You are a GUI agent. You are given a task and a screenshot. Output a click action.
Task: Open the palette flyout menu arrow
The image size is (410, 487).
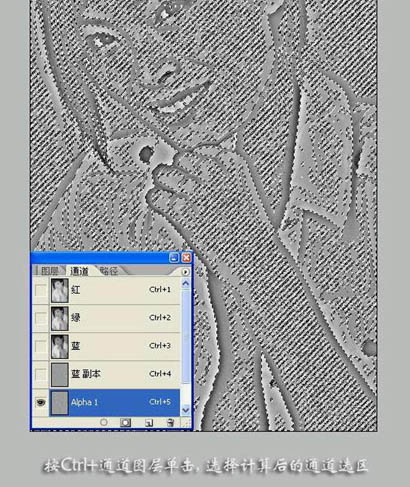(185, 272)
